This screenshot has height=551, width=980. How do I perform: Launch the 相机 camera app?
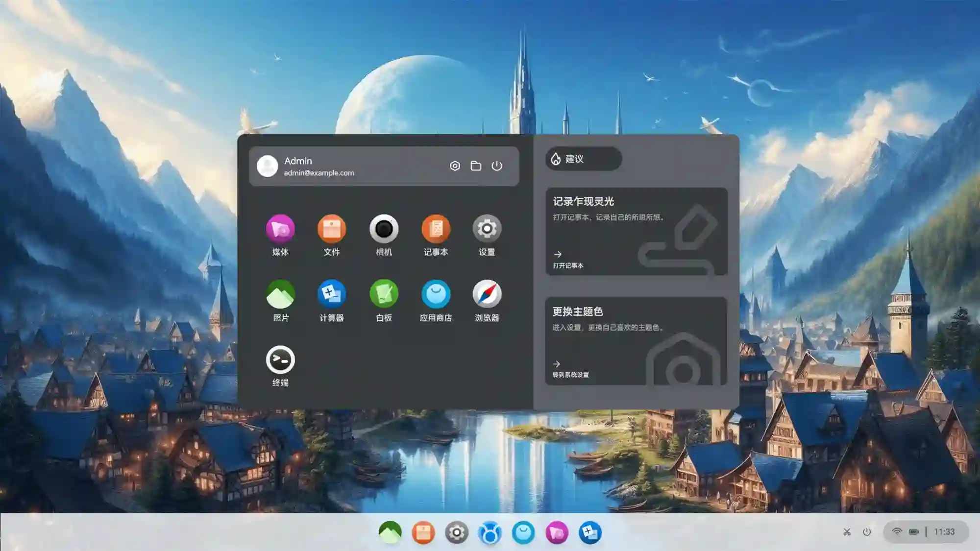pos(384,229)
